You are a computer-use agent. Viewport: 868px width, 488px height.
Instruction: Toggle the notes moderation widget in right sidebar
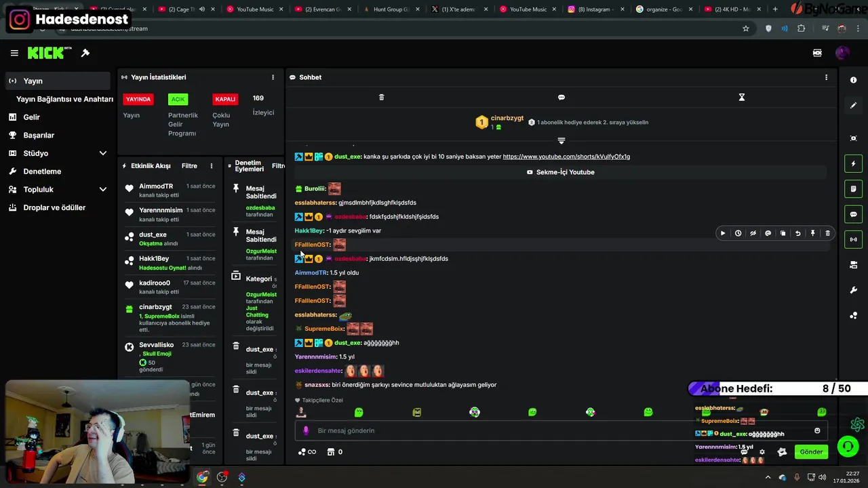(x=853, y=188)
